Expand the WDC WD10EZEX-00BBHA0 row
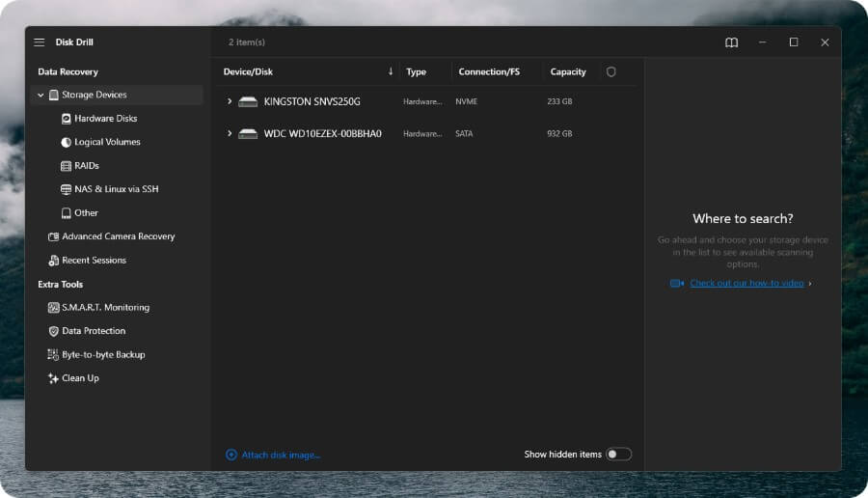Viewport: 868px width, 498px height. point(230,134)
